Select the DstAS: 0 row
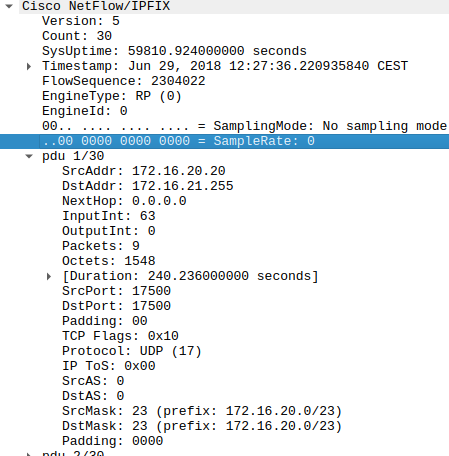Screen dimensions: 449x456 coord(93,396)
